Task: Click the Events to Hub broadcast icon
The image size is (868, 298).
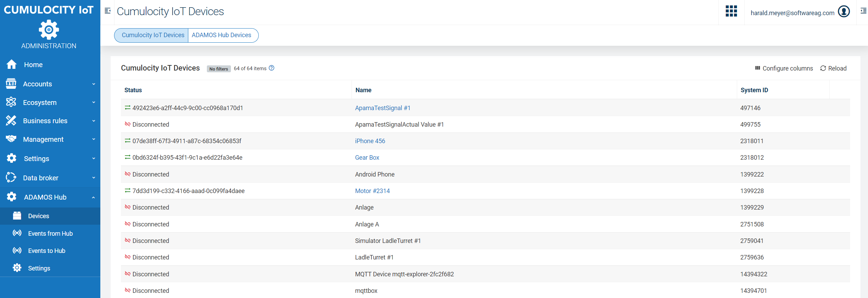Action: click(17, 250)
